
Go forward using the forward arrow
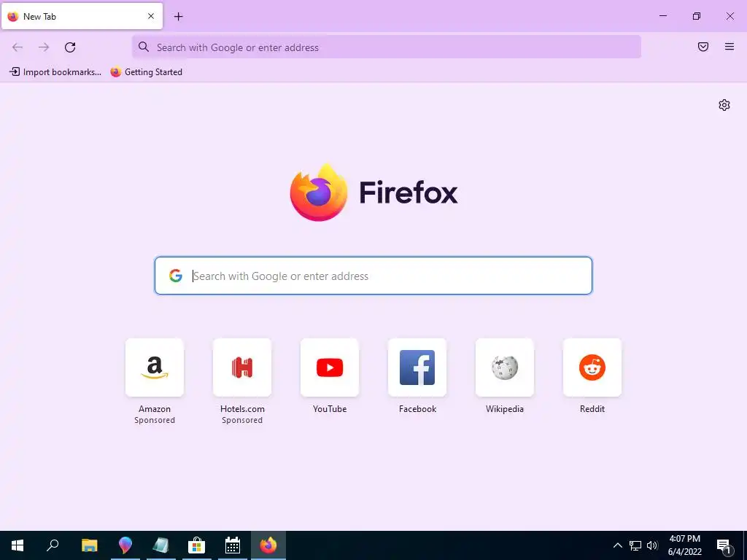[x=44, y=47]
